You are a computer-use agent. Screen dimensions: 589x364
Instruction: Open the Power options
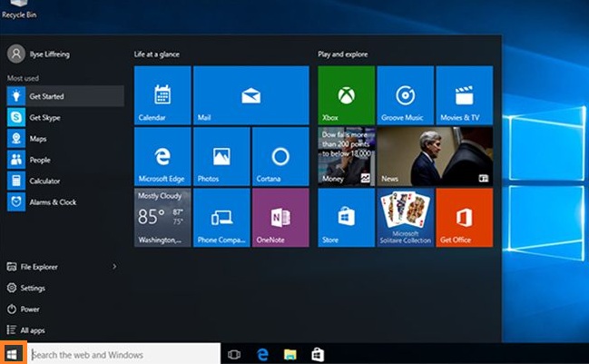pos(23,310)
